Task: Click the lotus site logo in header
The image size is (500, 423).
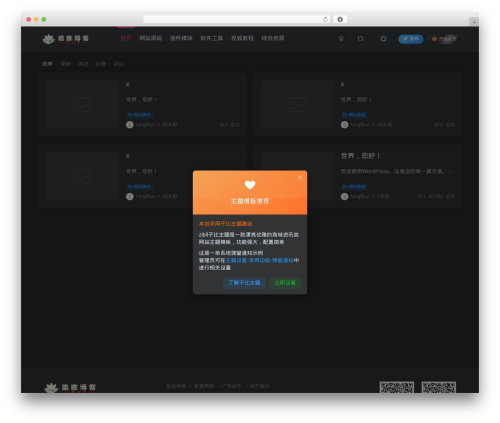Action: coord(66,39)
